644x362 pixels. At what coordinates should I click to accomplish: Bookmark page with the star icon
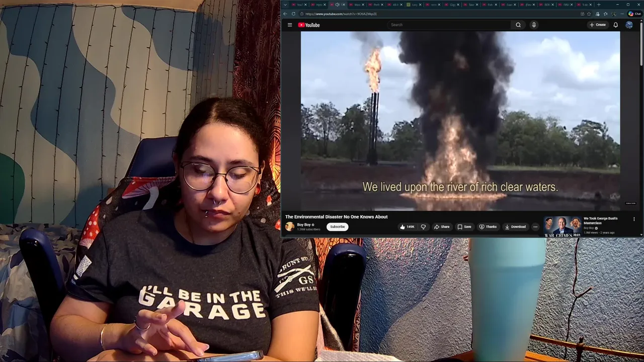click(x=589, y=14)
